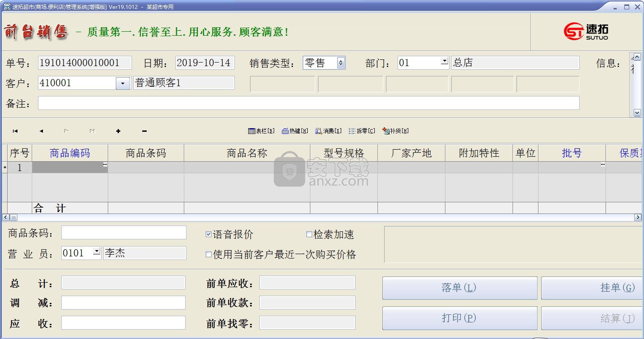Click 序号 column header
This screenshot has height=339, width=644.
pos(20,153)
